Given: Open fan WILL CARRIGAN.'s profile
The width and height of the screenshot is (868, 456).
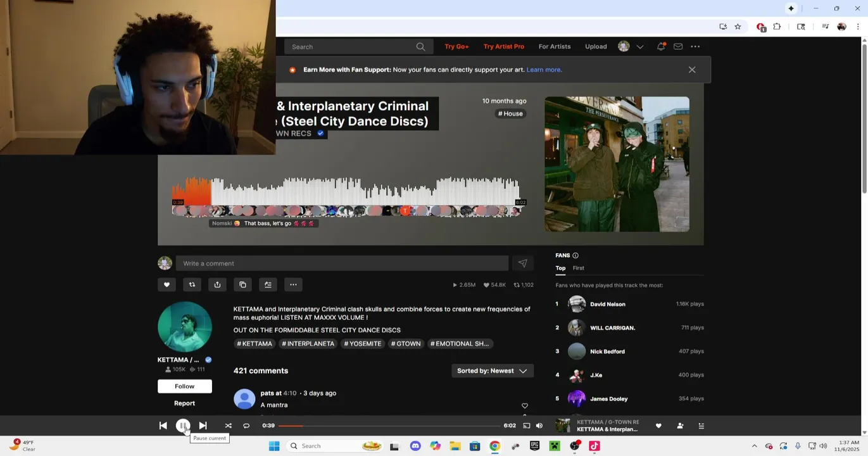Looking at the screenshot, I should point(612,327).
